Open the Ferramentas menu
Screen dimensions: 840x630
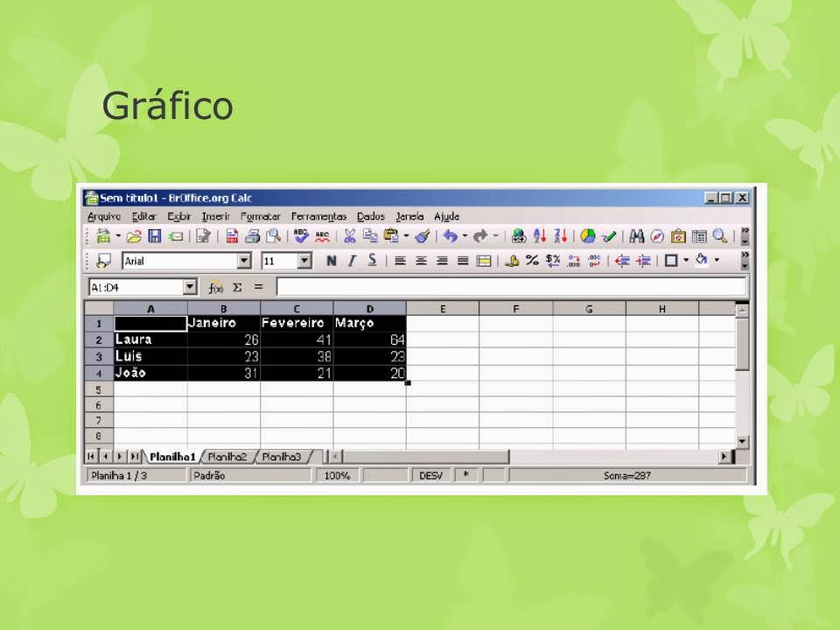318,216
